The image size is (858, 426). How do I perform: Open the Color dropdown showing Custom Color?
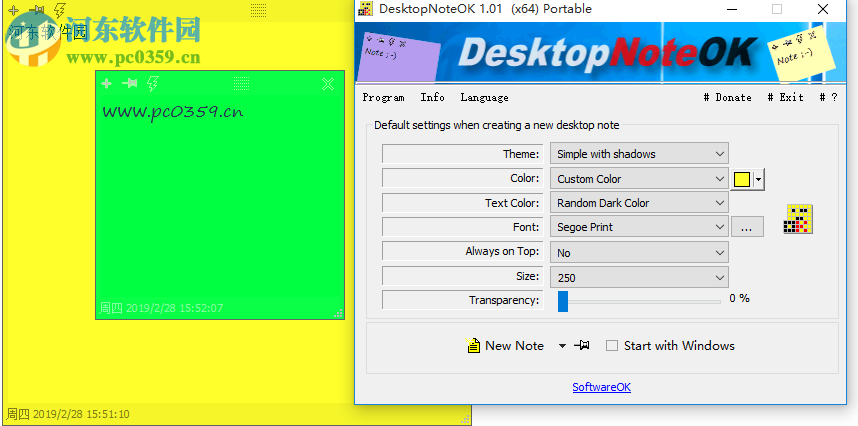(639, 179)
